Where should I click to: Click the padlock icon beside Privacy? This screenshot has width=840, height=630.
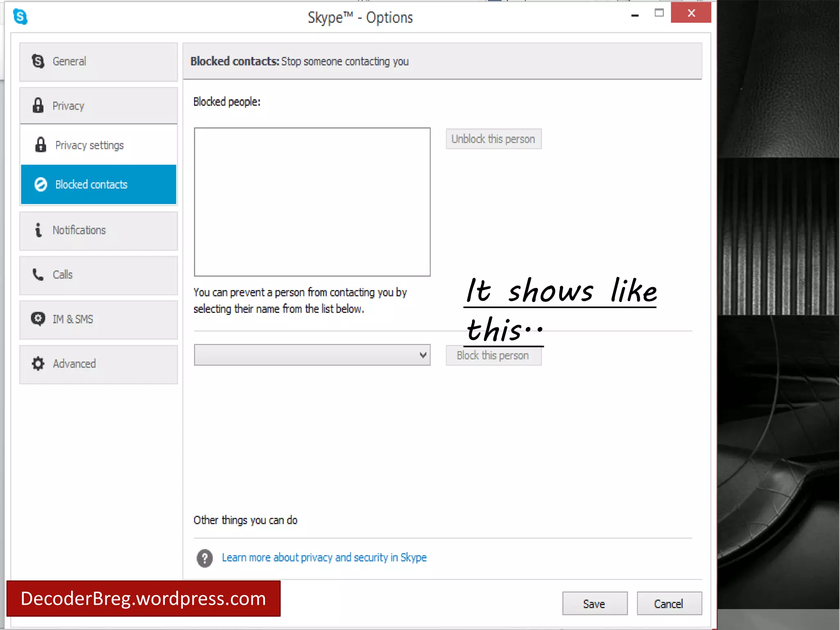pos(38,105)
